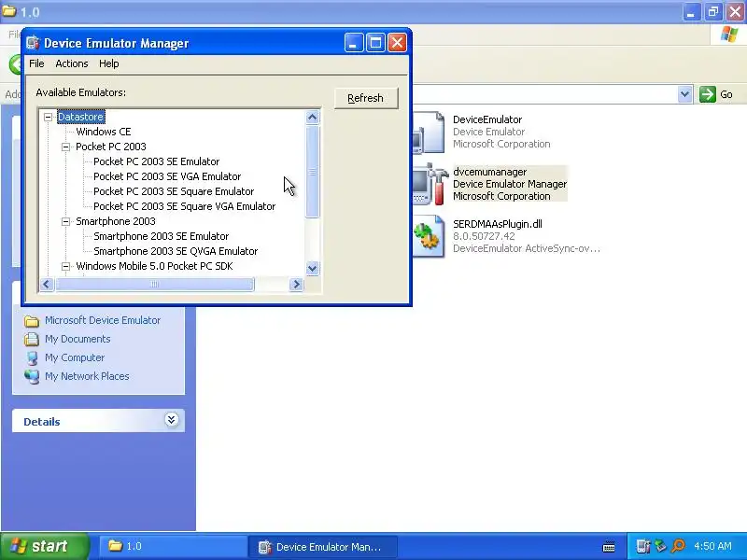Click the My Computer icon in side panel

(32, 357)
